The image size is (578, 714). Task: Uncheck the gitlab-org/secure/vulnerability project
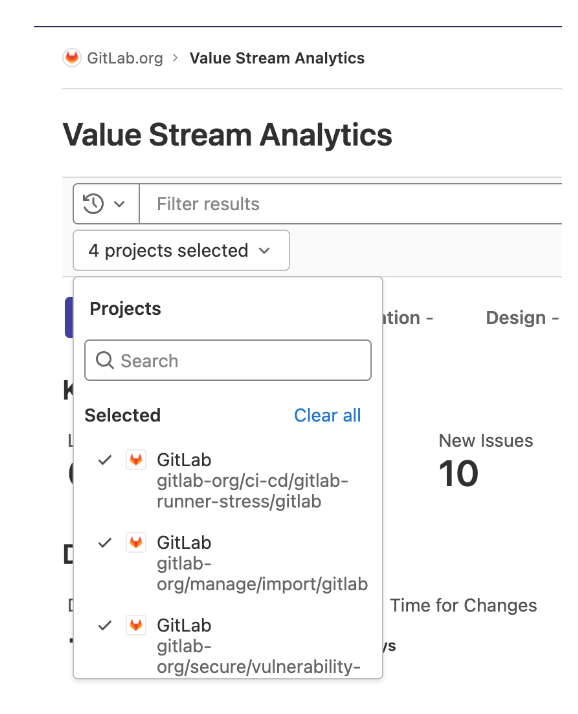(105, 626)
